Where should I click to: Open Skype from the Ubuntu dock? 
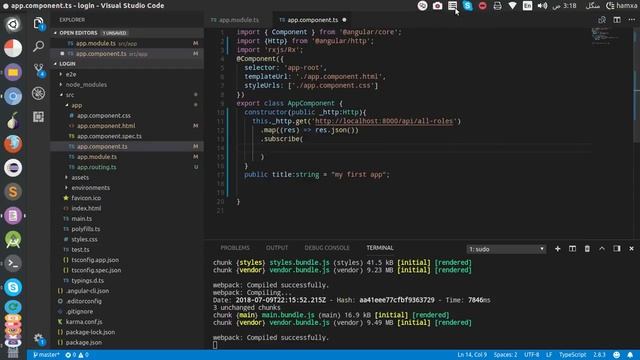click(13, 287)
